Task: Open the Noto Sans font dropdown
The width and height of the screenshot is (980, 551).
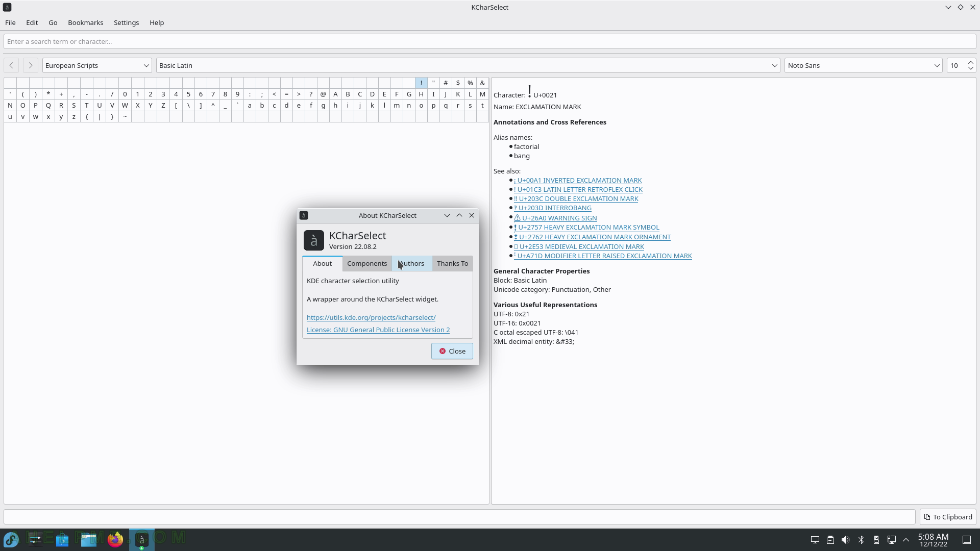Action: (x=863, y=65)
